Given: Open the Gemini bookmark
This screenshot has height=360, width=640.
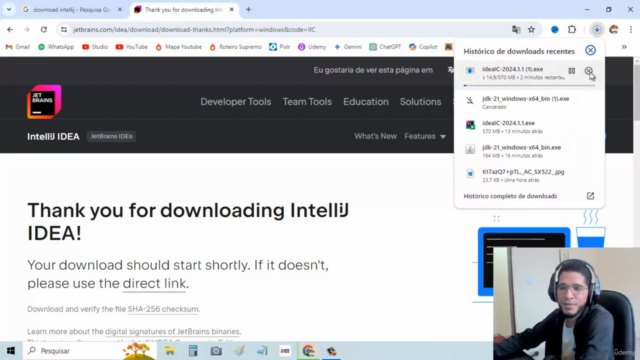Looking at the screenshot, I should point(348,47).
